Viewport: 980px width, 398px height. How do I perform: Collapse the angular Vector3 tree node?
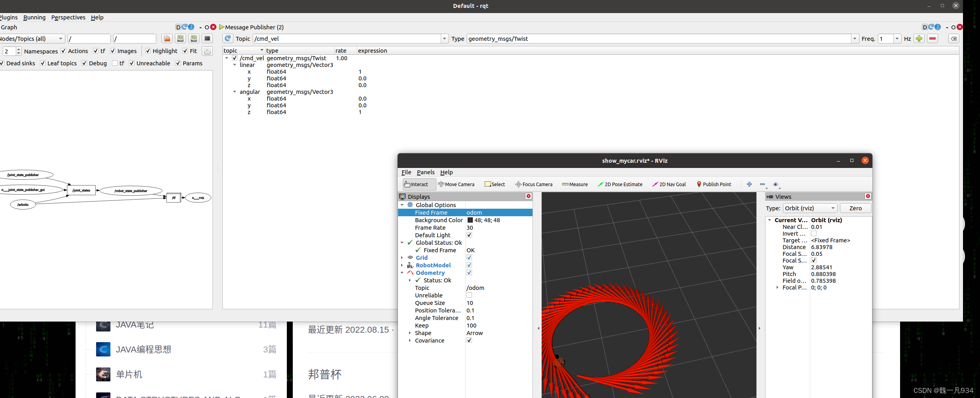[235, 92]
